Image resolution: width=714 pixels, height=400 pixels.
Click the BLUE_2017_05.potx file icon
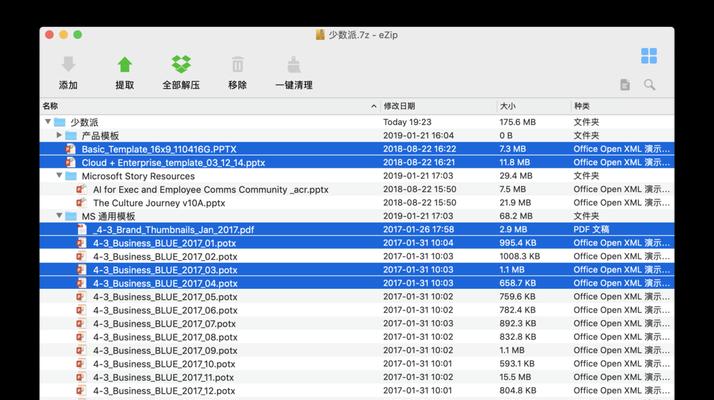[81, 297]
